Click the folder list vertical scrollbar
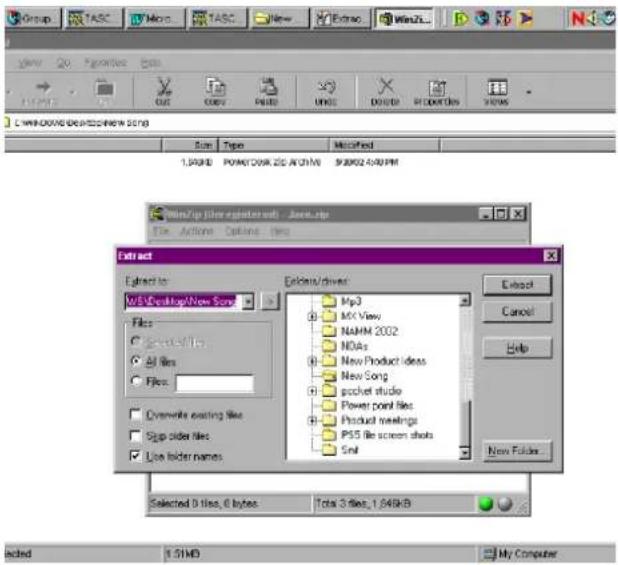This screenshot has width=618, height=565. coord(465,377)
